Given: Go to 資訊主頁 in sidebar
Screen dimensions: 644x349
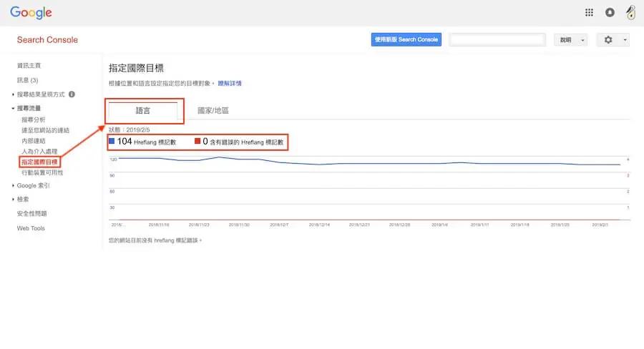Looking at the screenshot, I should (x=29, y=66).
